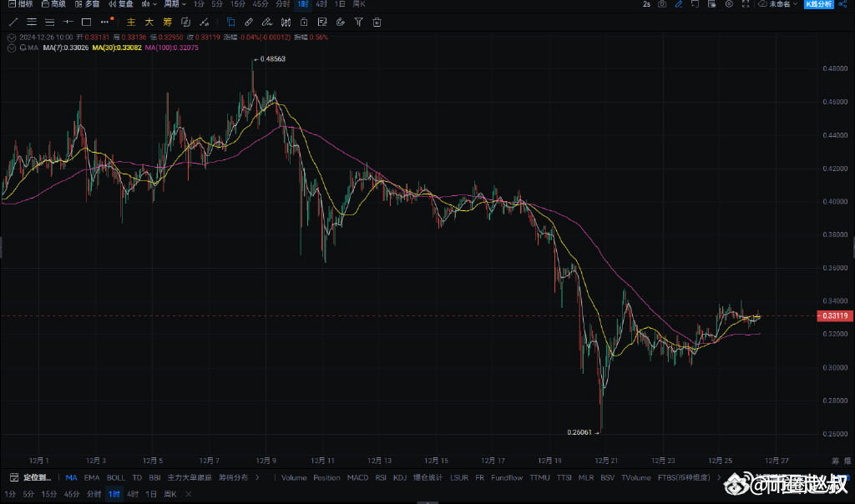The width and height of the screenshot is (855, 504).
Task: Click the copy layers icon in drawing toolbar
Action: pos(185,23)
